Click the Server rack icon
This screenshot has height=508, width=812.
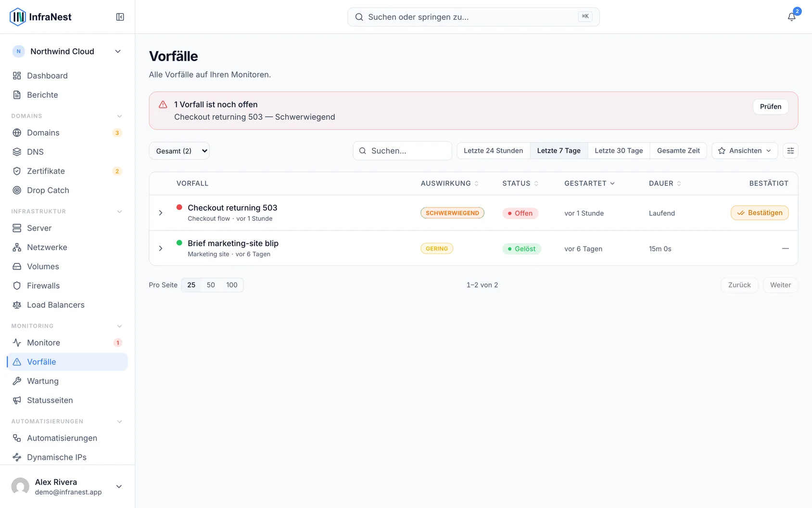click(x=17, y=228)
